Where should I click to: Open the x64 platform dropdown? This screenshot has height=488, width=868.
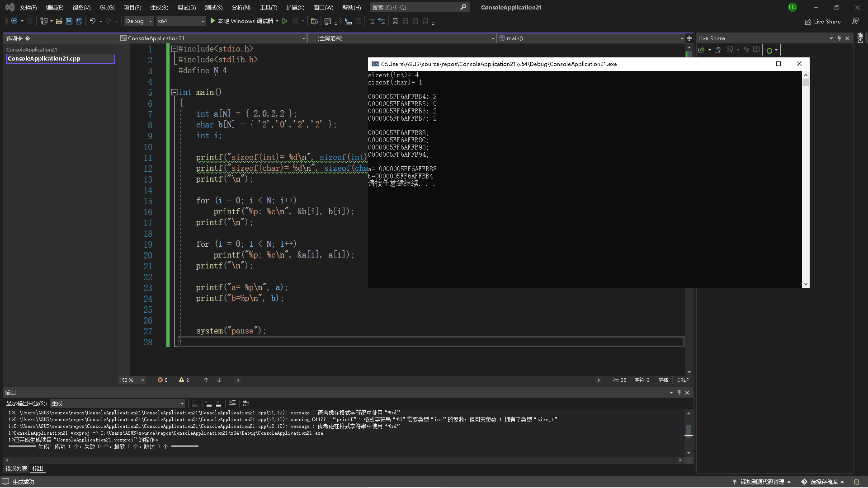pos(181,21)
